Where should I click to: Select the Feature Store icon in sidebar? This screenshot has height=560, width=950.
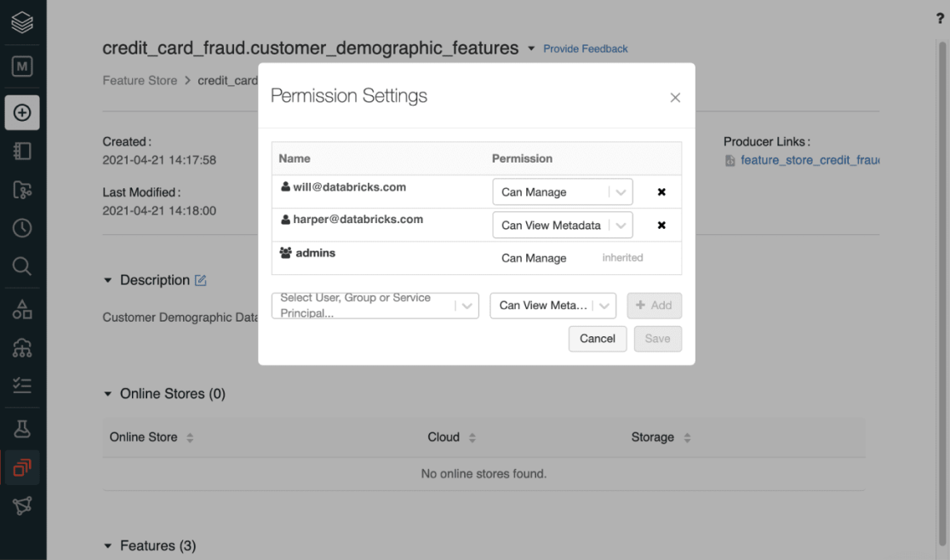(22, 466)
